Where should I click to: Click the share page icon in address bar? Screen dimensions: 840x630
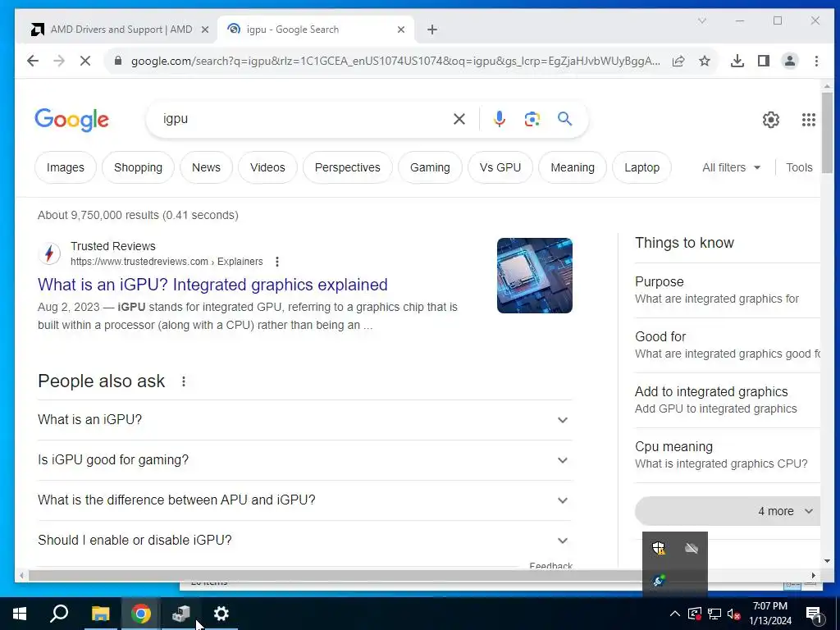(x=678, y=61)
